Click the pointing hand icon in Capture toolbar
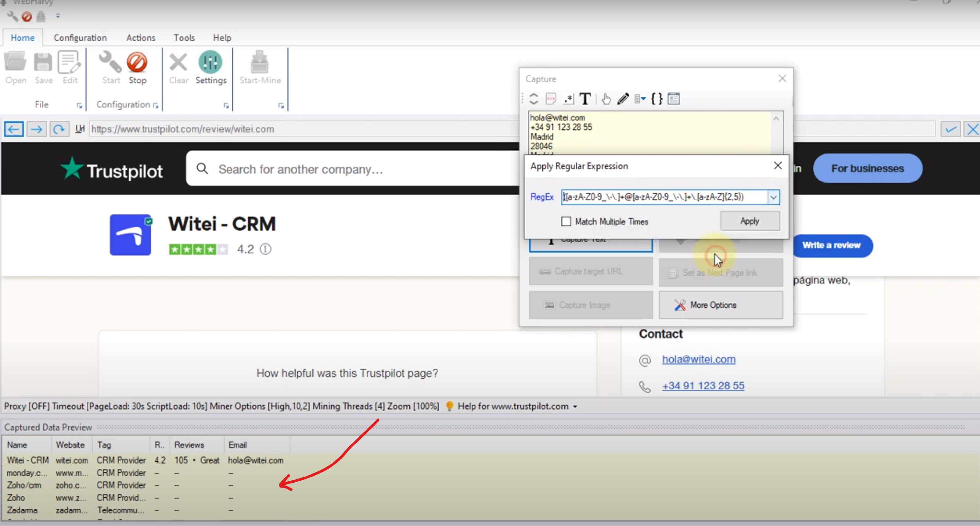 coord(606,99)
